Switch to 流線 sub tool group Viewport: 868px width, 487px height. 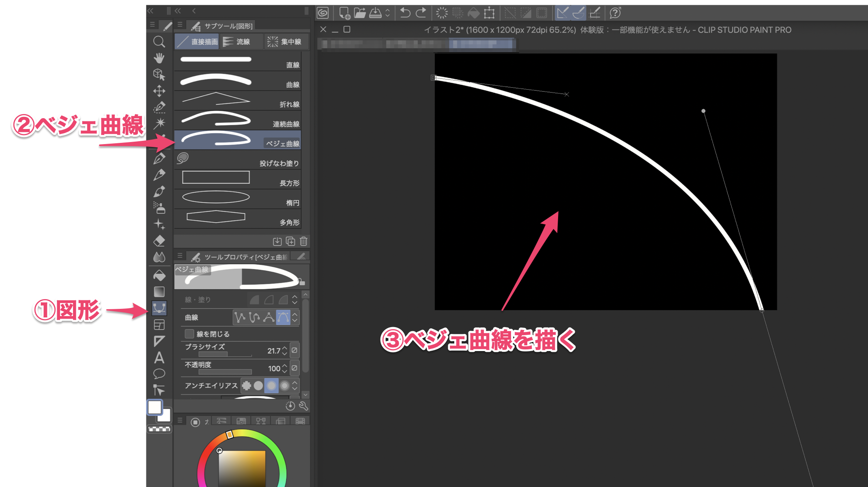coord(241,42)
